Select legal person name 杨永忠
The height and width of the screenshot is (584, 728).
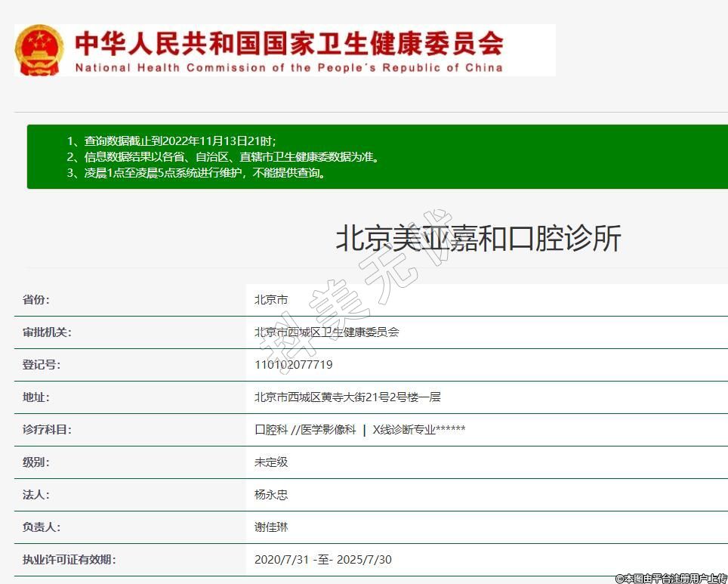(x=271, y=495)
